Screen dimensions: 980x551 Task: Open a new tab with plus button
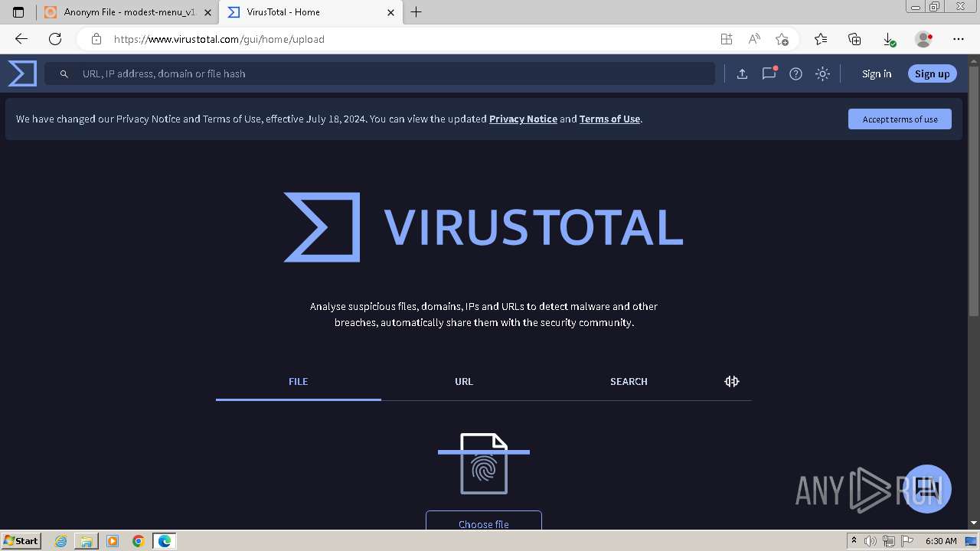pyautogui.click(x=416, y=12)
